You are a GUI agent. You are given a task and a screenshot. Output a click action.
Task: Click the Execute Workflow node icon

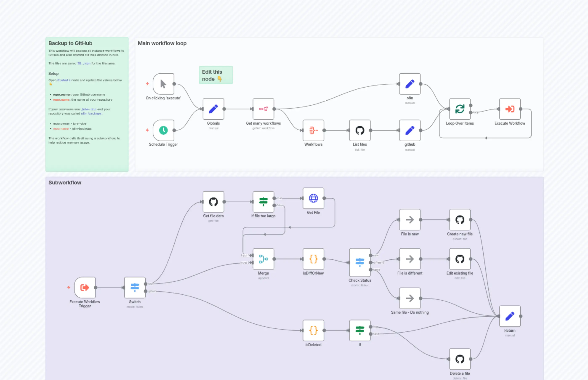coord(509,109)
